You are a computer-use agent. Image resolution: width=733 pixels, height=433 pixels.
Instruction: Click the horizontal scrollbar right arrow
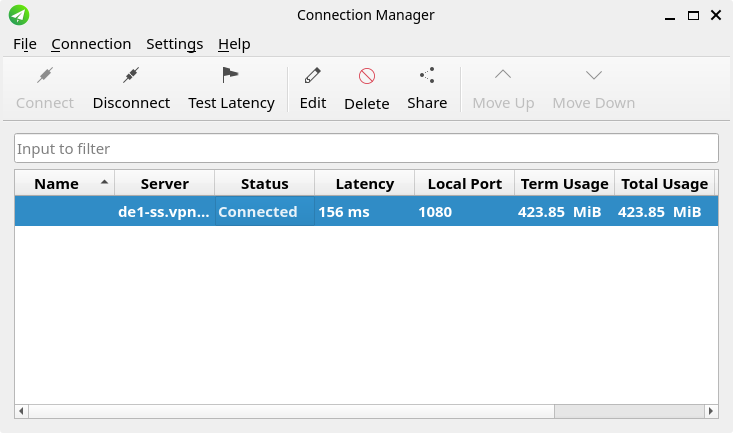pyautogui.click(x=711, y=411)
